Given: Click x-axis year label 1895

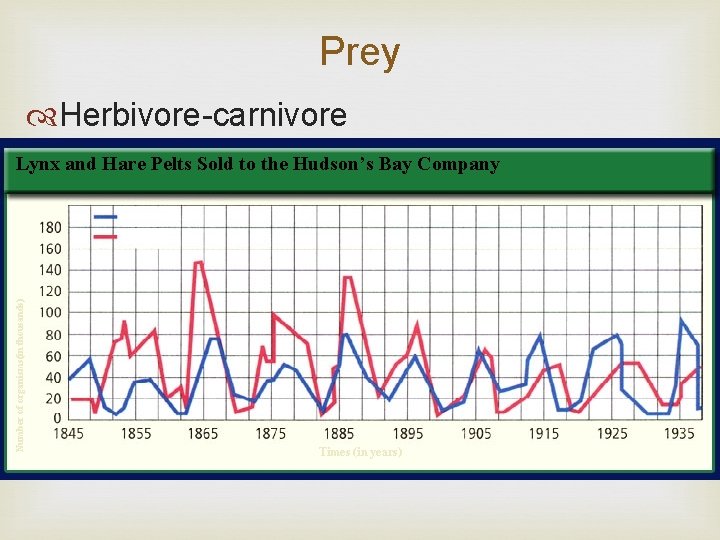Looking at the screenshot, I should [408, 433].
